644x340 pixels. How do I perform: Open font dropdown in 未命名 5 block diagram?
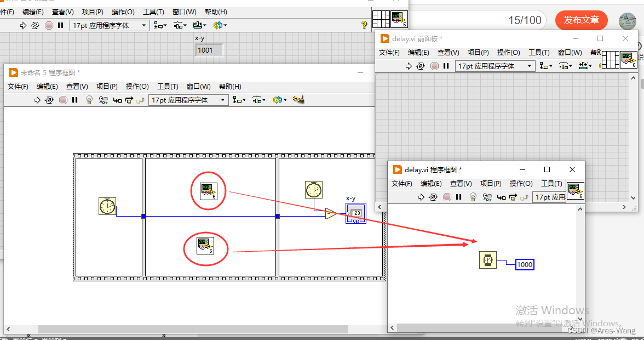point(188,100)
